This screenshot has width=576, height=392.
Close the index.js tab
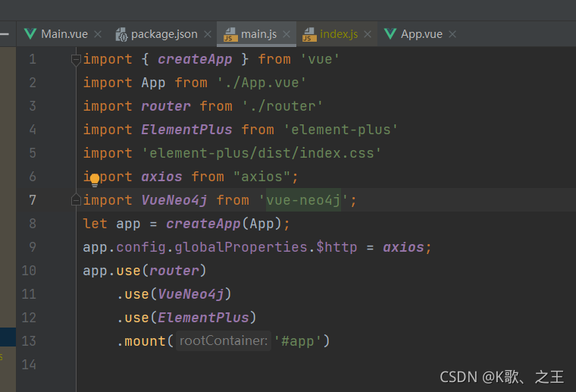pos(368,34)
